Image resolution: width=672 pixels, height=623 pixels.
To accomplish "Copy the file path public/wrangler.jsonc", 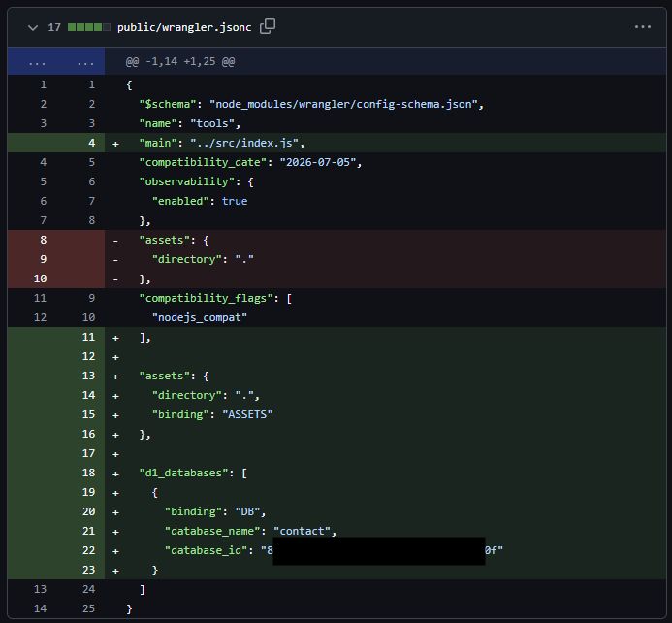I will (x=268, y=26).
